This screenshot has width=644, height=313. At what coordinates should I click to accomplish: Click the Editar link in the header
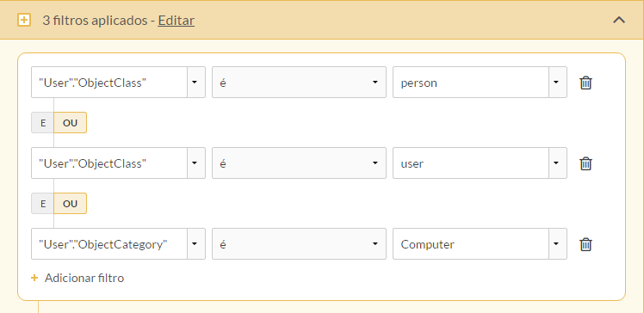(176, 21)
